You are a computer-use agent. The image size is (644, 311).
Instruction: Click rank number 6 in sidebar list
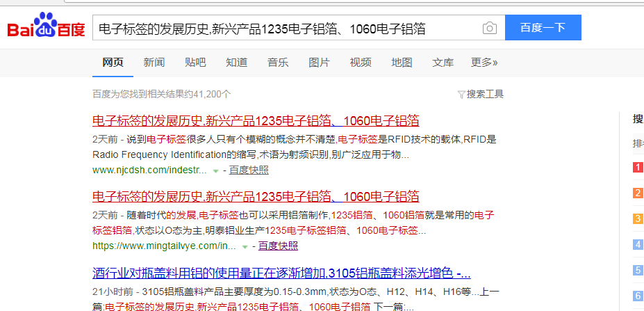[x=638, y=296]
